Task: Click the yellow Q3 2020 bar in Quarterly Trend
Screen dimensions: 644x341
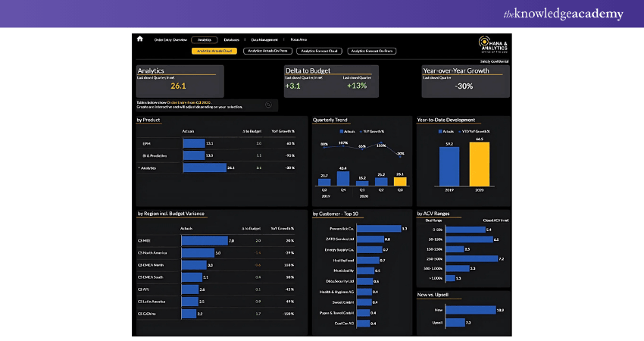Action: 400,181
